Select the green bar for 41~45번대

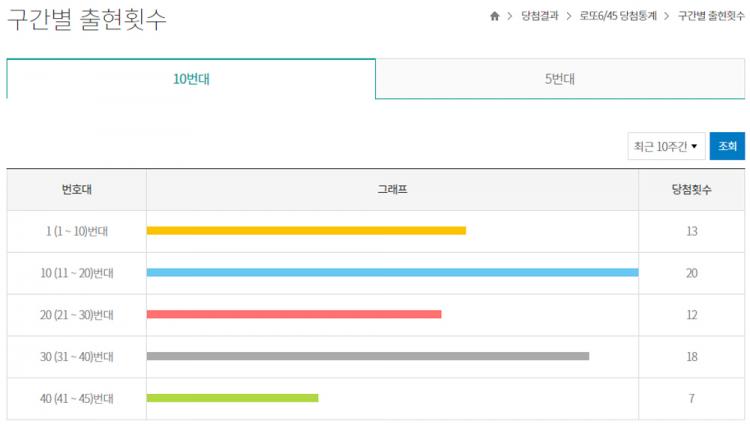click(232, 398)
